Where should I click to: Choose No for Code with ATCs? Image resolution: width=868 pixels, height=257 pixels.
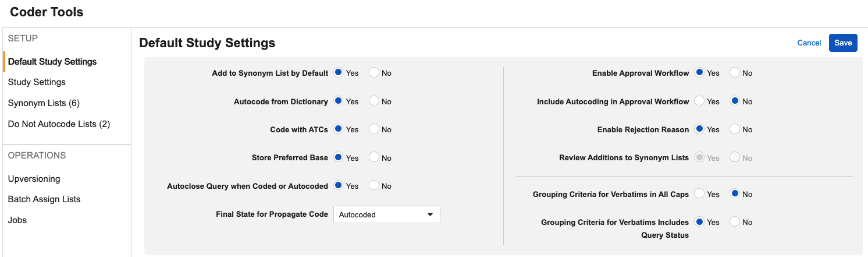(374, 129)
